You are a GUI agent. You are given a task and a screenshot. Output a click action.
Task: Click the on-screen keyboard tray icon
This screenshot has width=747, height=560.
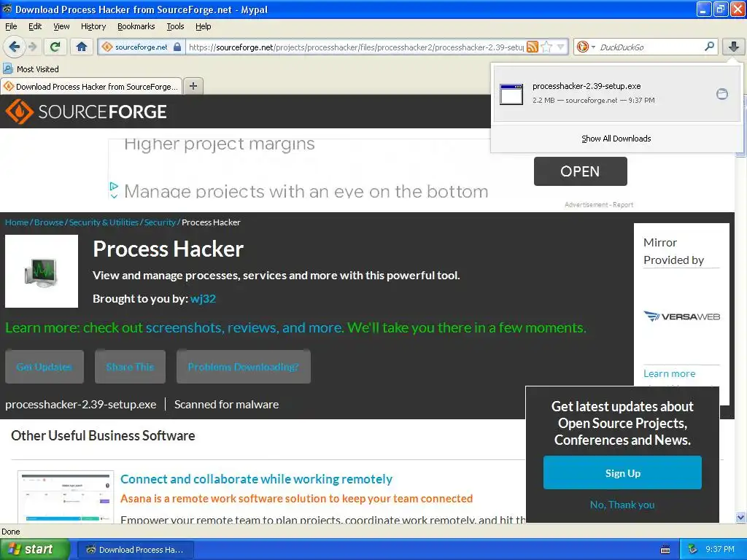pos(665,550)
